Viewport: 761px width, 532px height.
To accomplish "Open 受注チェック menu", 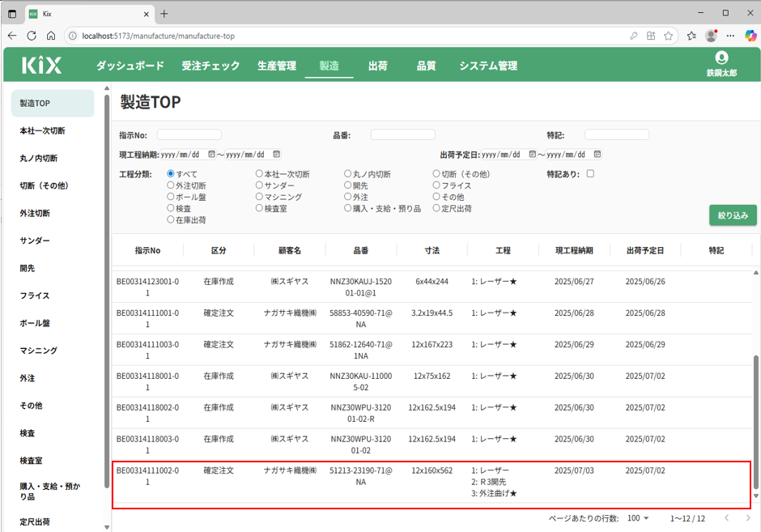I will 210,66.
